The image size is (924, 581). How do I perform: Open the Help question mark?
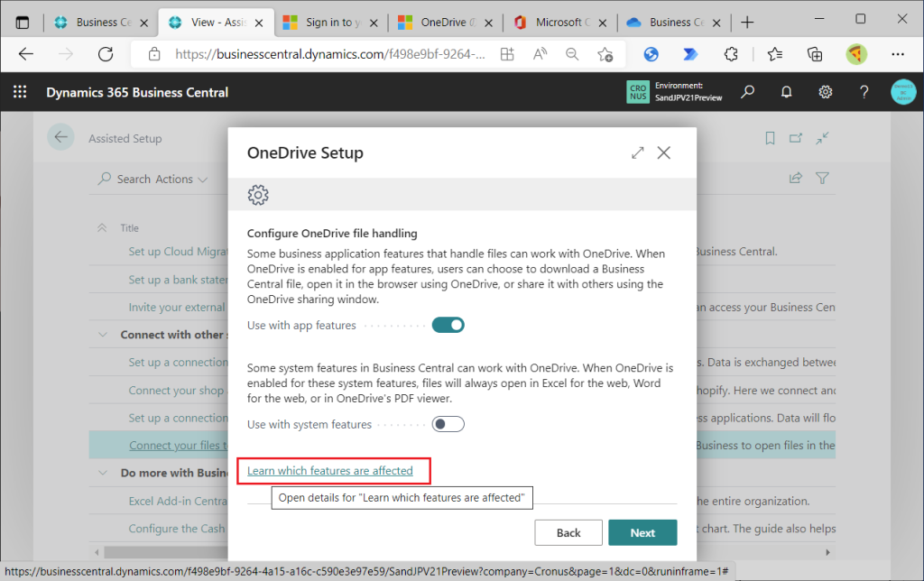tap(864, 92)
